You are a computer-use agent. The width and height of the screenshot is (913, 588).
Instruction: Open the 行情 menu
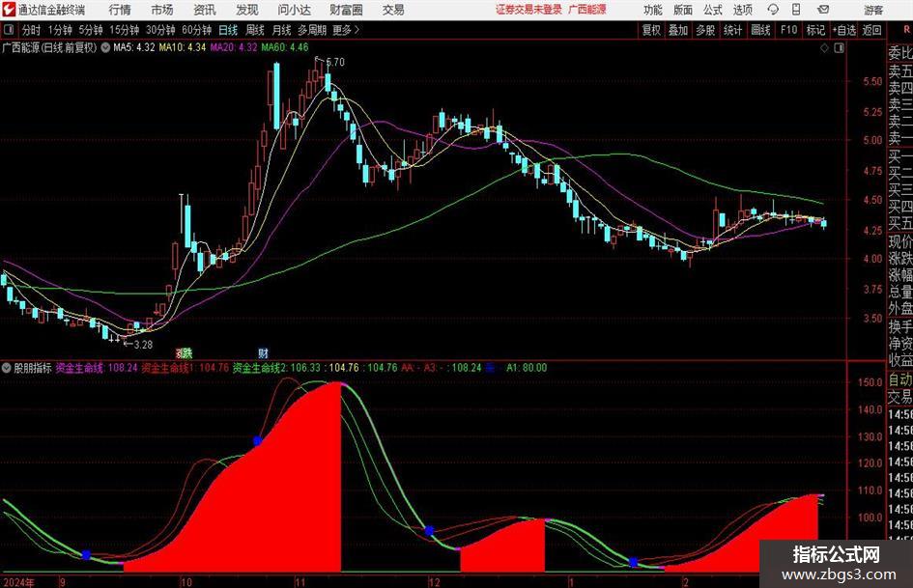pos(120,10)
